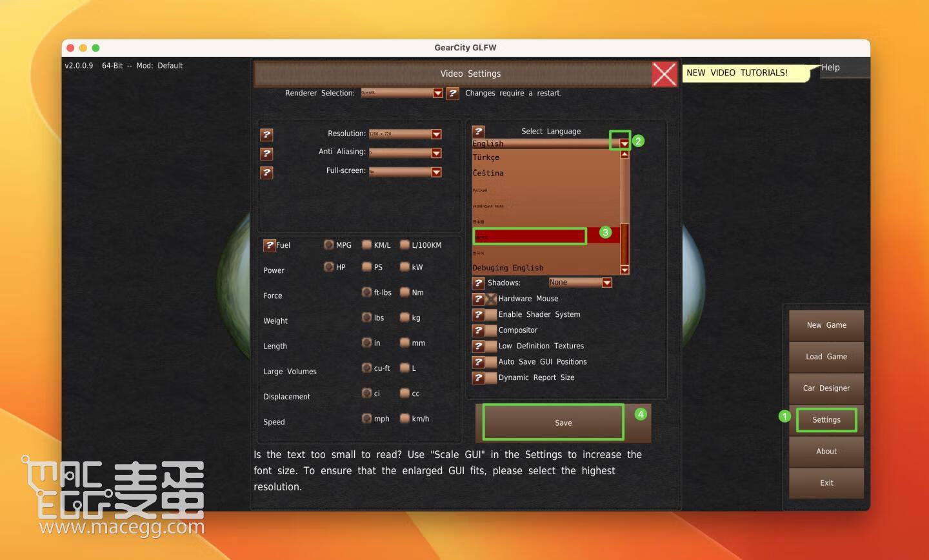Open help for Compositor option
929x560 pixels.
pos(478,330)
